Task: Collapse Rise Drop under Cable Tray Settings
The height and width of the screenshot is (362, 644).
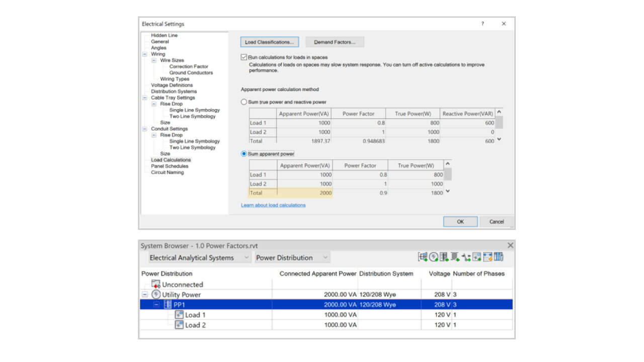Action: (154, 104)
